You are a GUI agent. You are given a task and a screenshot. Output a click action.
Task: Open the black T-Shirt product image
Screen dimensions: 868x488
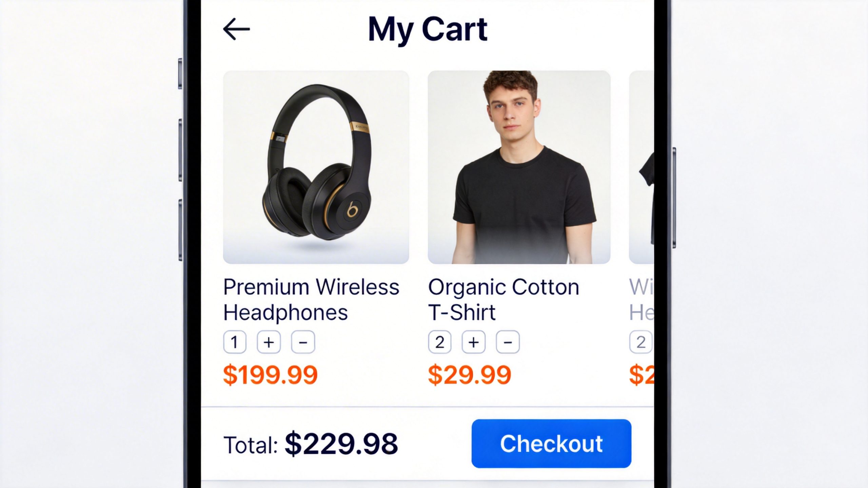(x=519, y=167)
